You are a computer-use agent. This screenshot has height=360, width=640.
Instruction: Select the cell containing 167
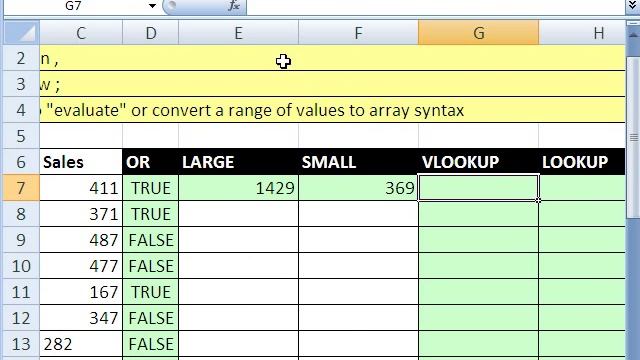click(81, 292)
